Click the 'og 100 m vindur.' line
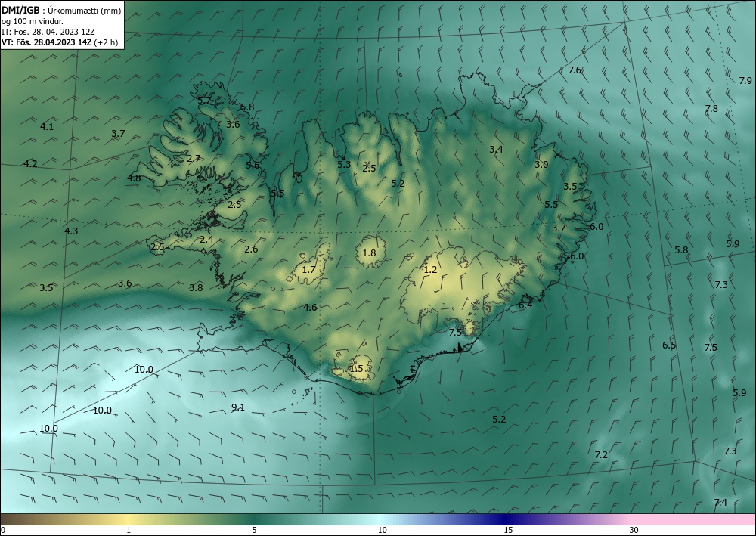Viewport: 756px width, 536px height. pos(33,20)
